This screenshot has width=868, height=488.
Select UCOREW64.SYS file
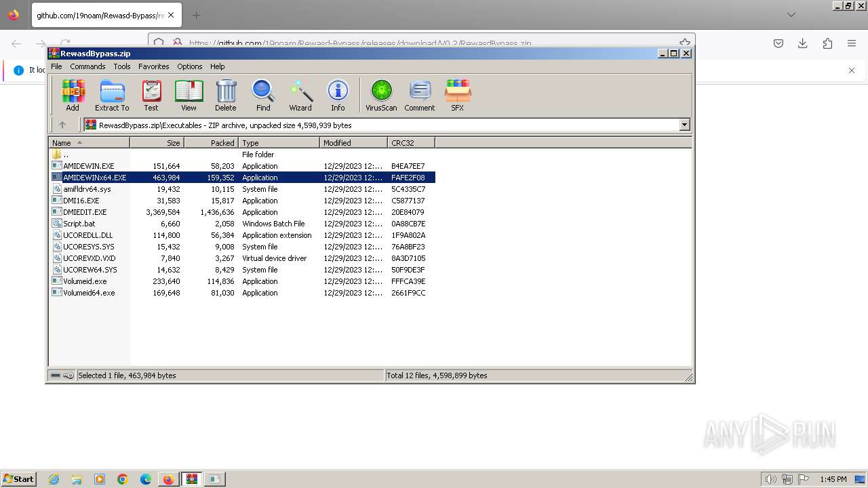point(242,270)
